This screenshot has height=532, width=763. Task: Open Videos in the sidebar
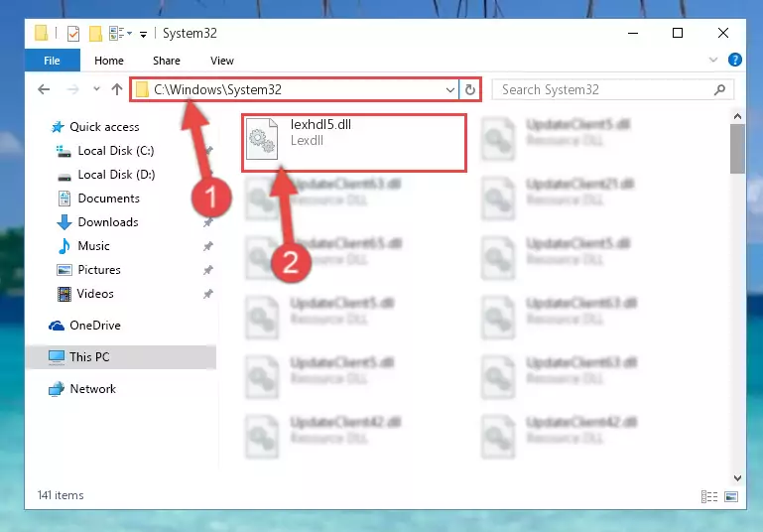click(x=95, y=294)
